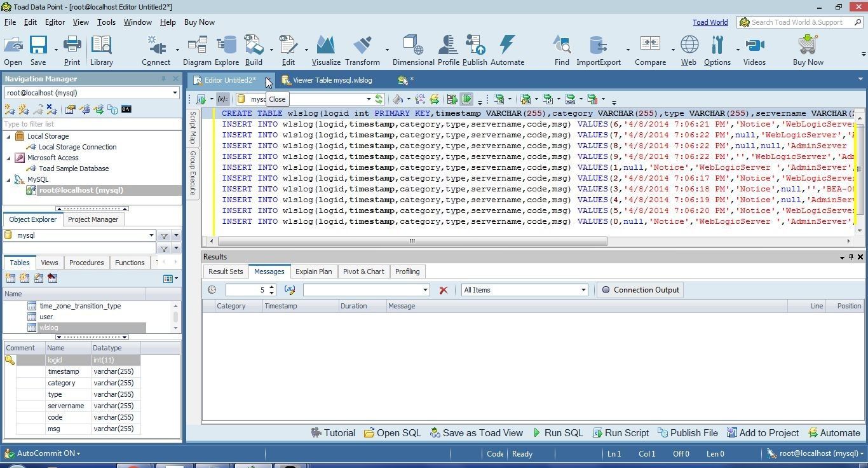Click the Run SQL button
868x468 pixels.
(x=557, y=433)
